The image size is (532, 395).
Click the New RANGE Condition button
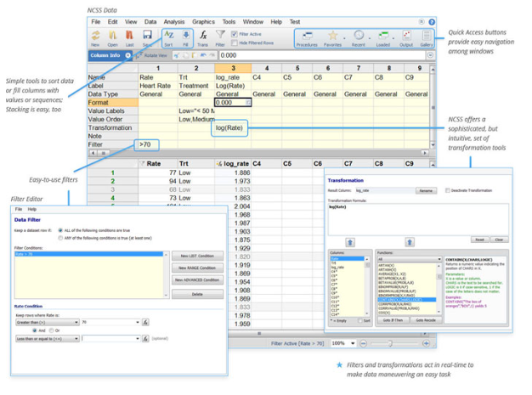[199, 268]
